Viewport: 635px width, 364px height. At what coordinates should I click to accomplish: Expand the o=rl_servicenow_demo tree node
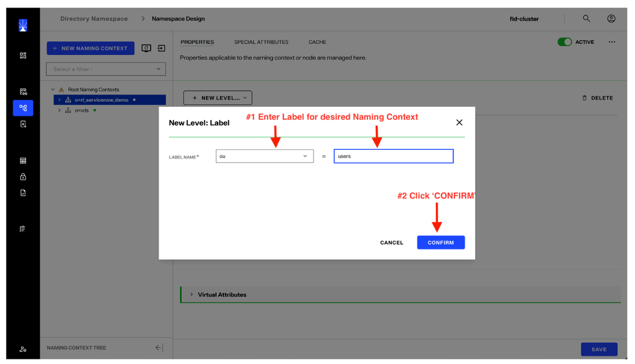point(59,100)
